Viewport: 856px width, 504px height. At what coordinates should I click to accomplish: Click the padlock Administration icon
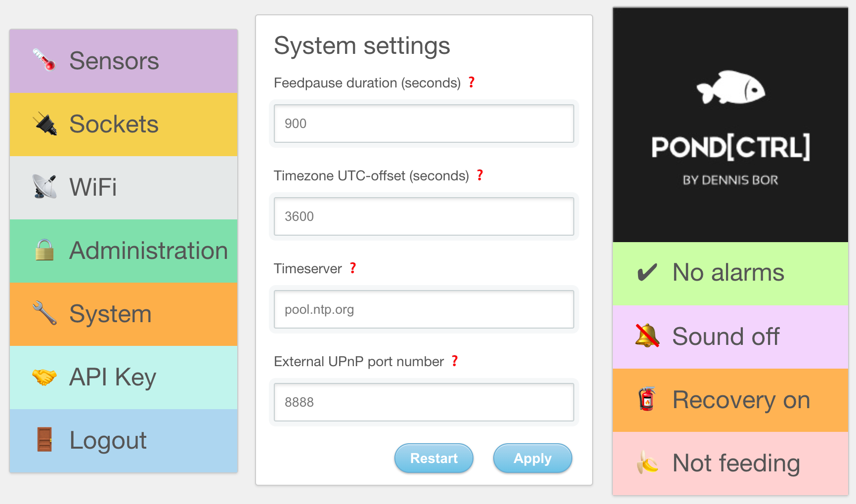(44, 250)
